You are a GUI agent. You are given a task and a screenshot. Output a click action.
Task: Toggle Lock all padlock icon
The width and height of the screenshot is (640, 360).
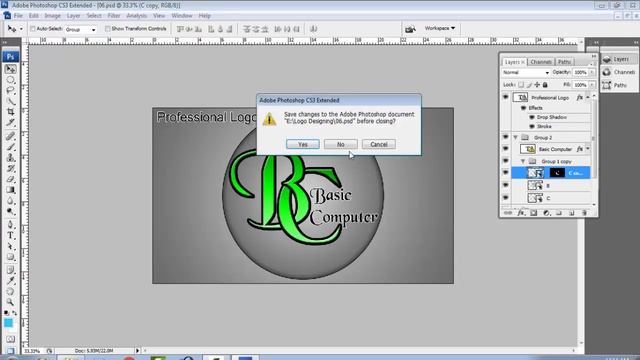[x=545, y=85]
